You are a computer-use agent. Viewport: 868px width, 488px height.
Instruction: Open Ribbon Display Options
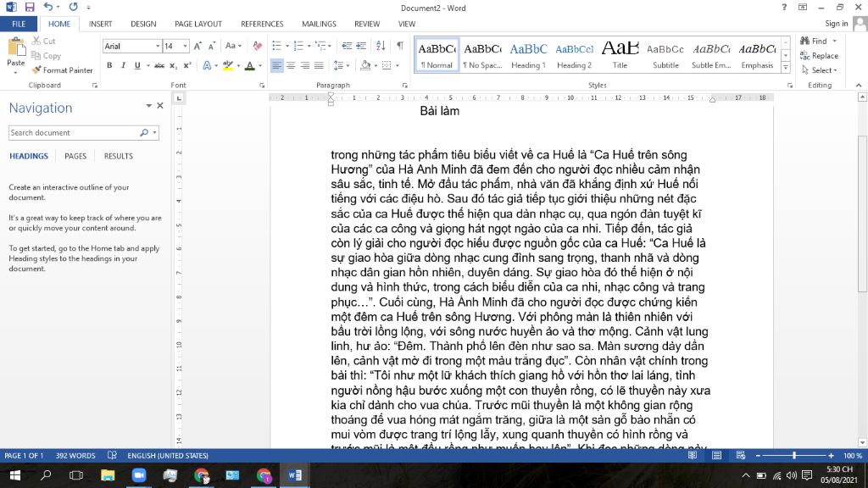pos(803,7)
